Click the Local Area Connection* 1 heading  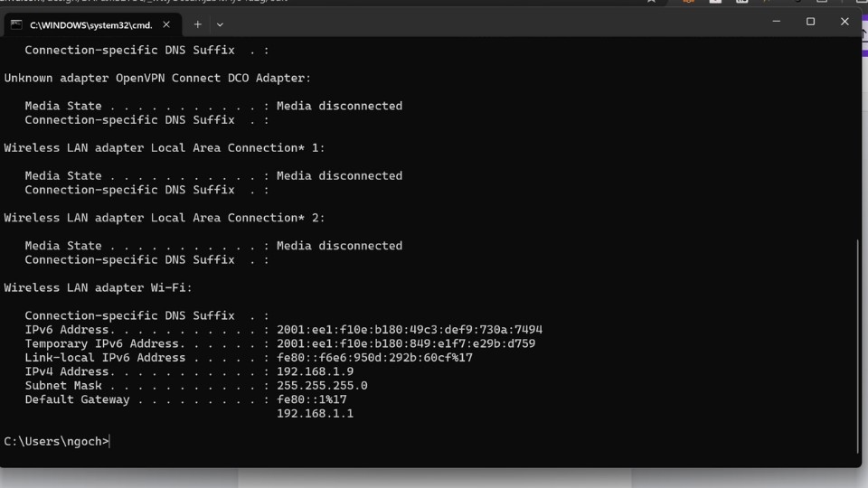click(165, 148)
